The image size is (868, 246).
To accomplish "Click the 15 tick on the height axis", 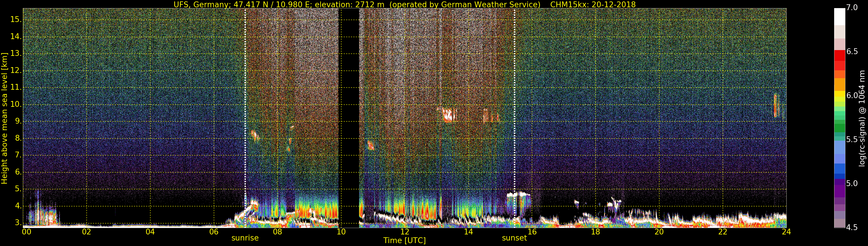I will (x=16, y=20).
